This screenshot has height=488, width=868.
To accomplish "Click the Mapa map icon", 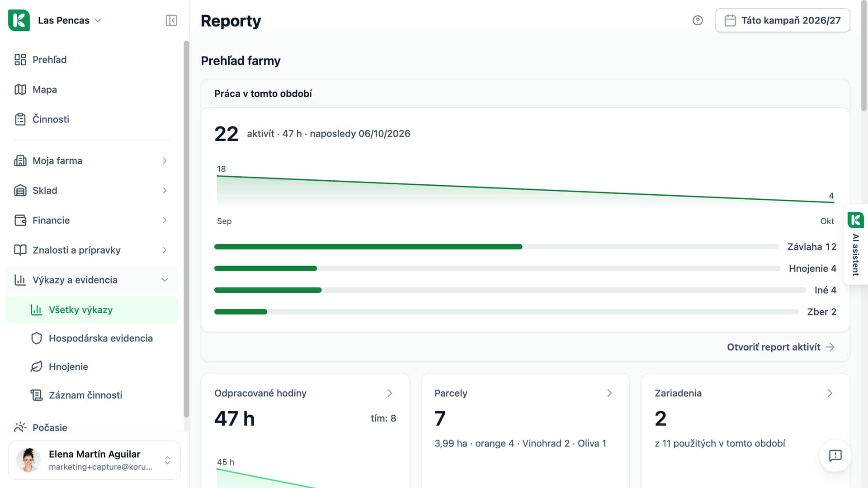I will tap(20, 89).
